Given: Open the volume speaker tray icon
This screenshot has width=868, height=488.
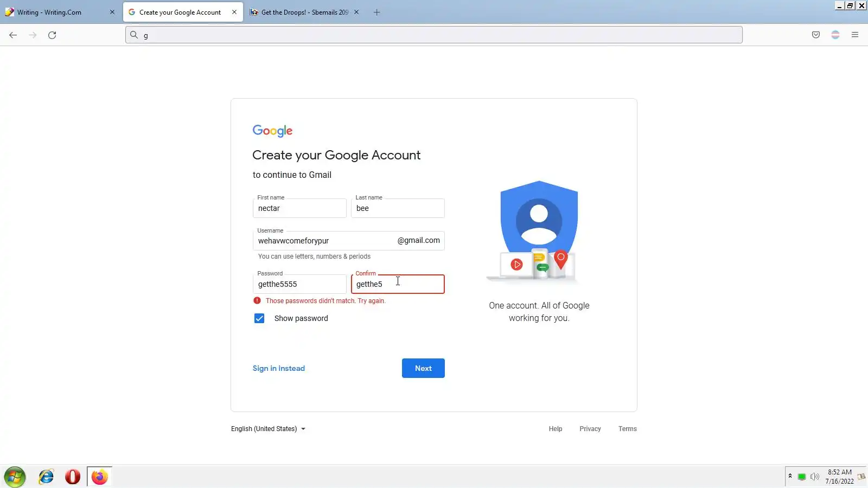Looking at the screenshot, I should click(814, 477).
